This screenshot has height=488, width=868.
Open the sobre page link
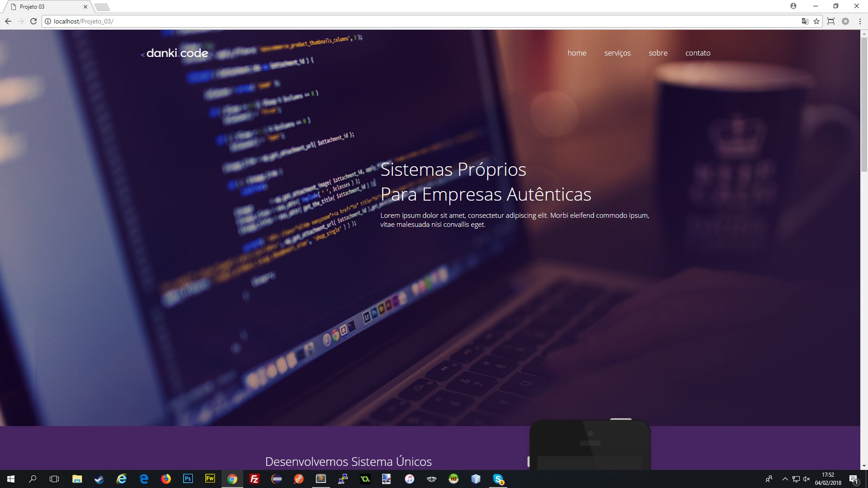point(658,53)
